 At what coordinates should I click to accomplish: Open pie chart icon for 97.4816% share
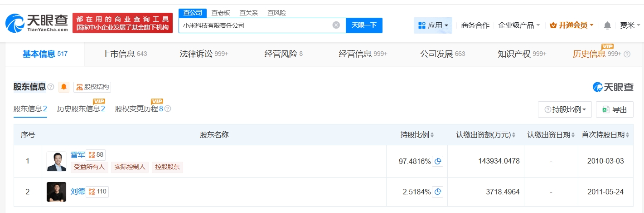437,161
